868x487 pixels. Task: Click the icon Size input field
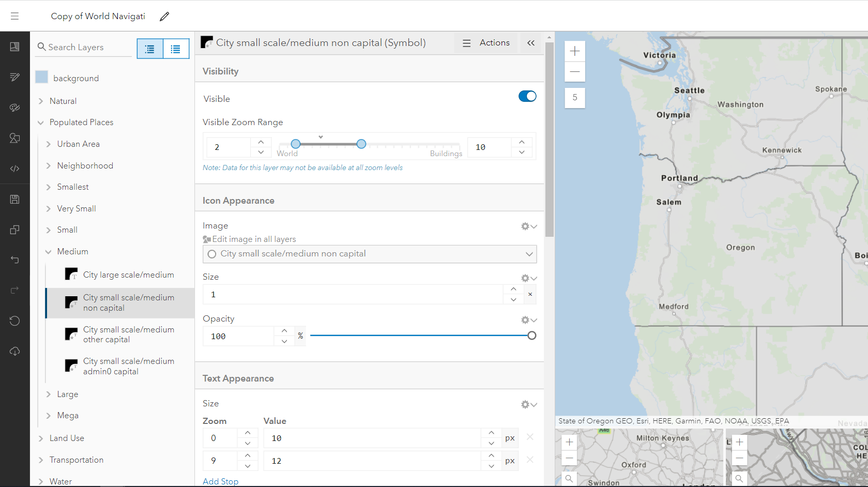(353, 294)
